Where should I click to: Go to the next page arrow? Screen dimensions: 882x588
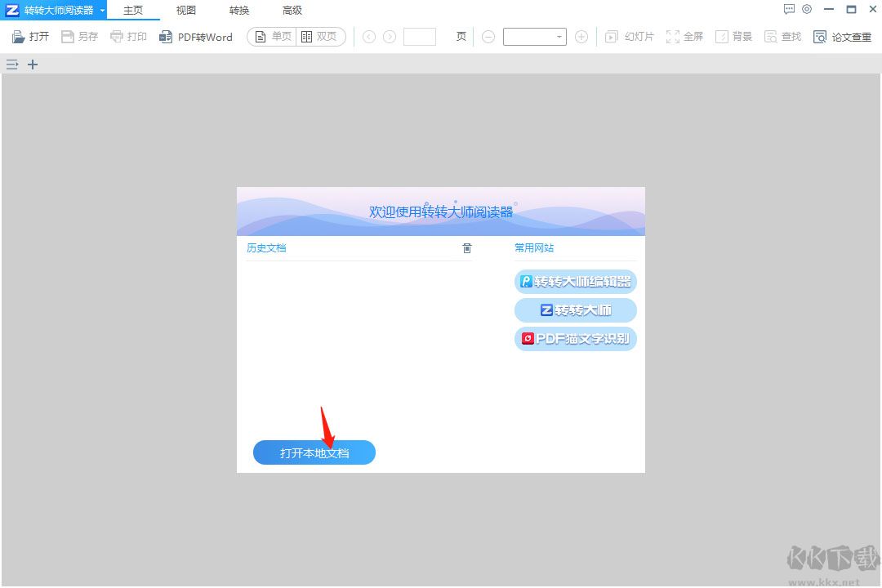[390, 37]
